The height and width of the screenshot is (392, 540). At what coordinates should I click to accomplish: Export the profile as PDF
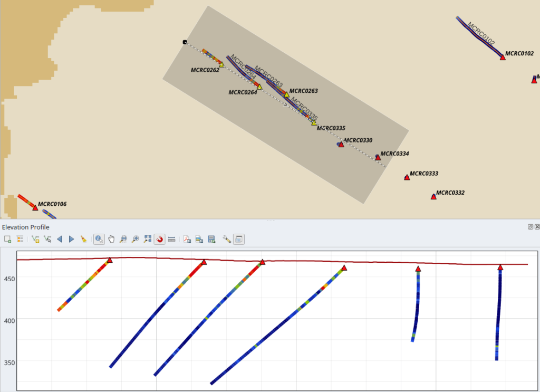click(x=187, y=239)
